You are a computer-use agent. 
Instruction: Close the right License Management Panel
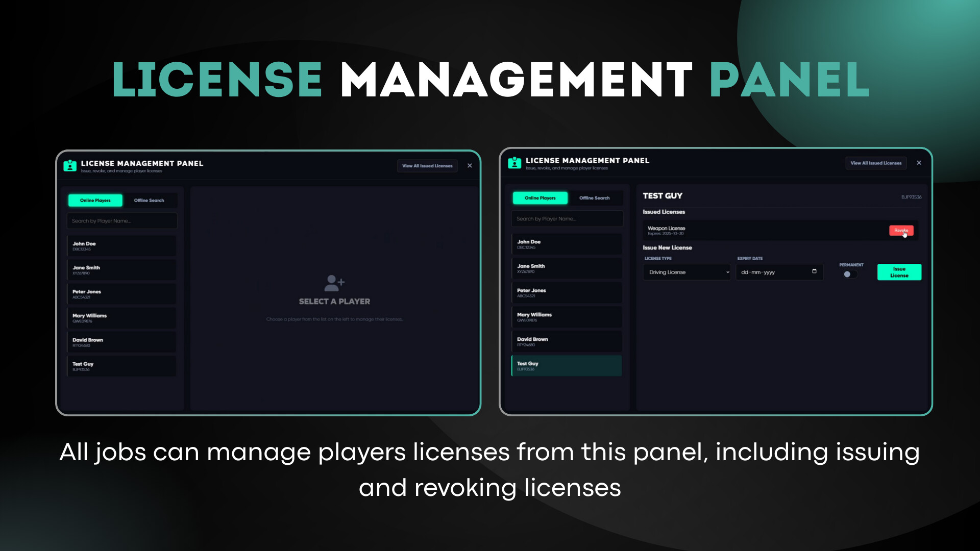919,163
